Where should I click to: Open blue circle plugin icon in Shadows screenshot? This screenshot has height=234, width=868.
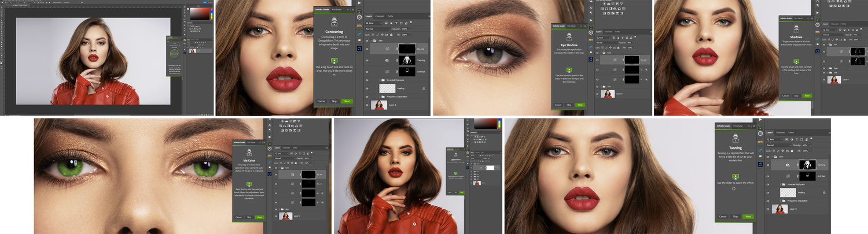(818, 51)
